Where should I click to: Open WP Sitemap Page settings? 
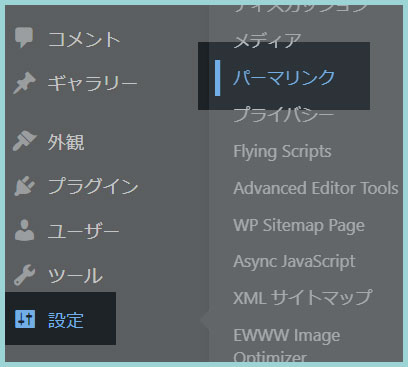click(x=299, y=225)
